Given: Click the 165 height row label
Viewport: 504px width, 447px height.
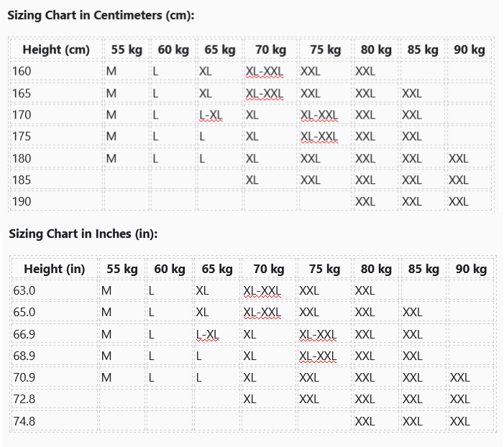Looking at the screenshot, I should point(22,93).
